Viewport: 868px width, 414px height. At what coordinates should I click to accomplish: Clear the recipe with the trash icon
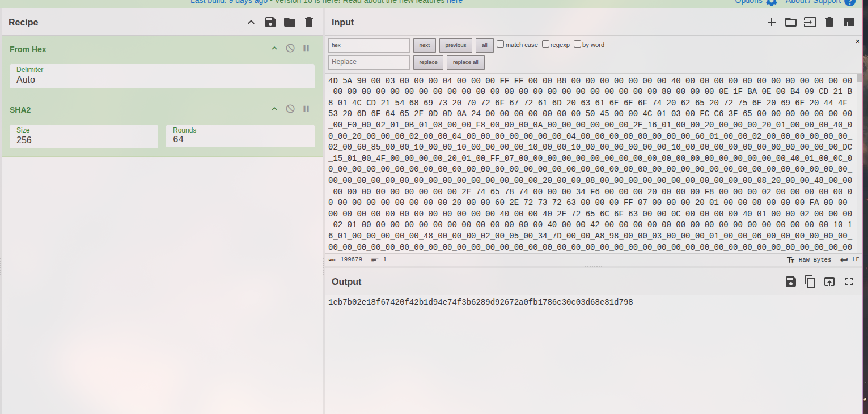coord(308,22)
